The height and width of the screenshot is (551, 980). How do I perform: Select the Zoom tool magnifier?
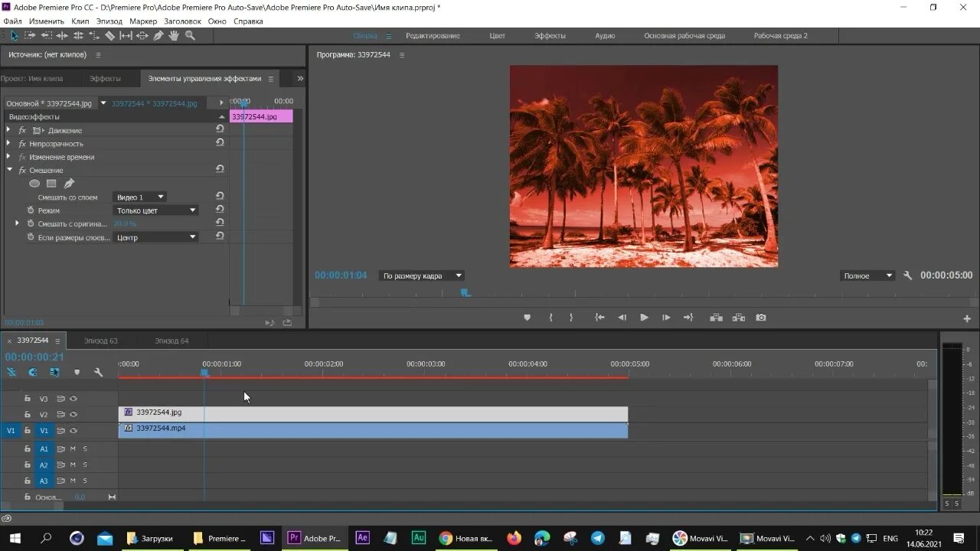pos(190,36)
